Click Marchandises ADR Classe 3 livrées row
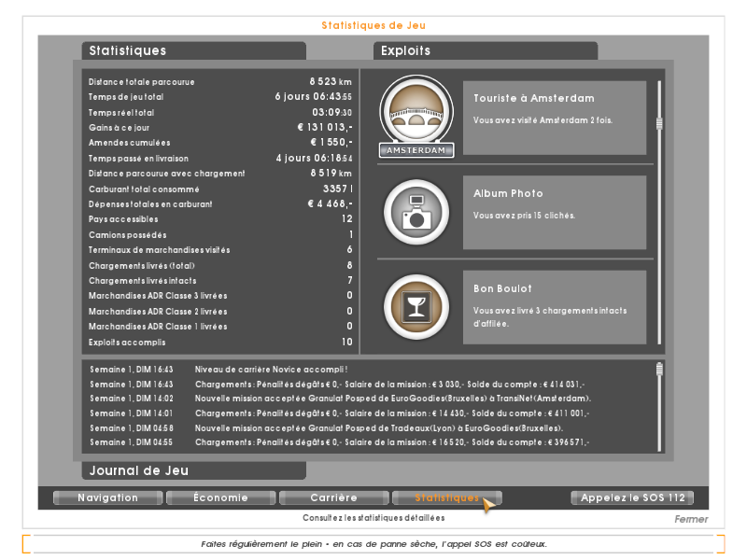This screenshot has height=560, width=747. [220, 296]
